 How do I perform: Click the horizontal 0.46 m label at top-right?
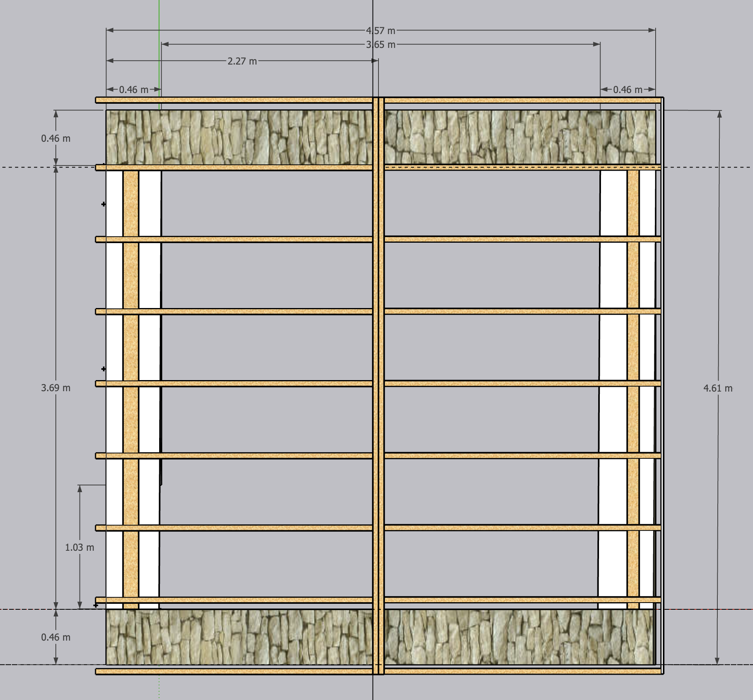[x=628, y=90]
